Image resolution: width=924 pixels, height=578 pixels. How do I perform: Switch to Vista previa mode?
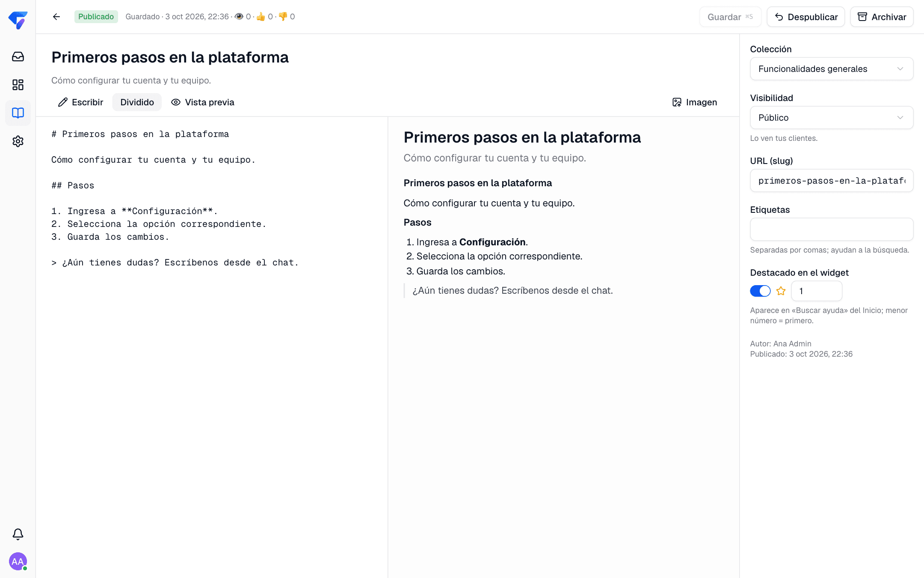click(203, 102)
